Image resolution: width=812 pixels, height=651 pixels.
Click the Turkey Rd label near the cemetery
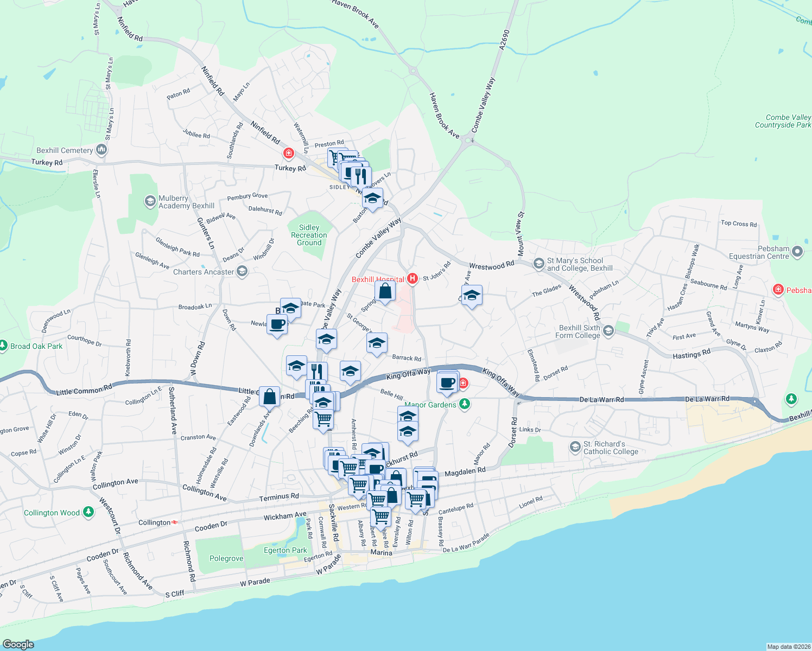click(47, 162)
